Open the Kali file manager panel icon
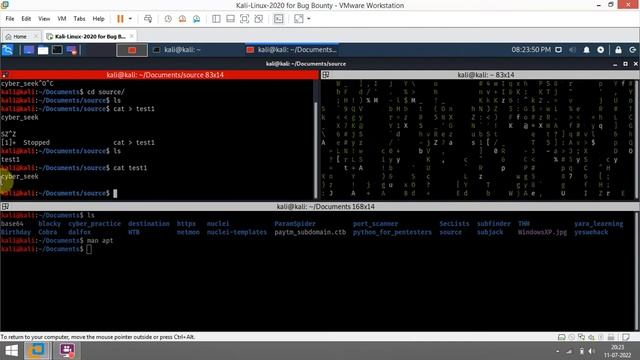The image size is (640, 360). 43,50
